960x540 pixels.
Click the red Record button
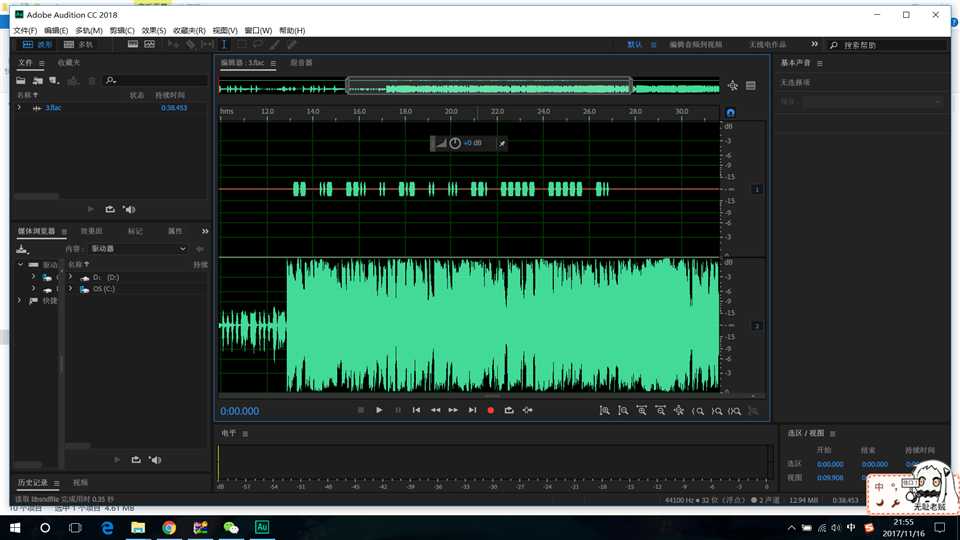click(x=490, y=410)
